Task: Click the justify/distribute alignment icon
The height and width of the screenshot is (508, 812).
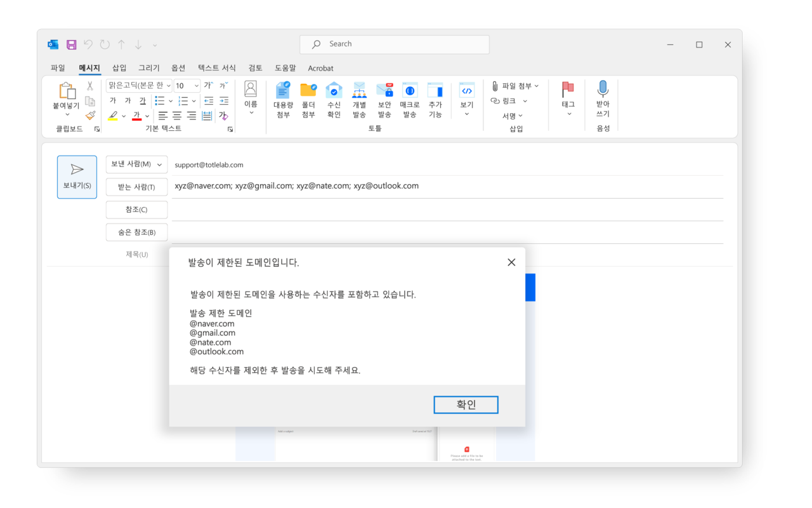Action: [207, 116]
